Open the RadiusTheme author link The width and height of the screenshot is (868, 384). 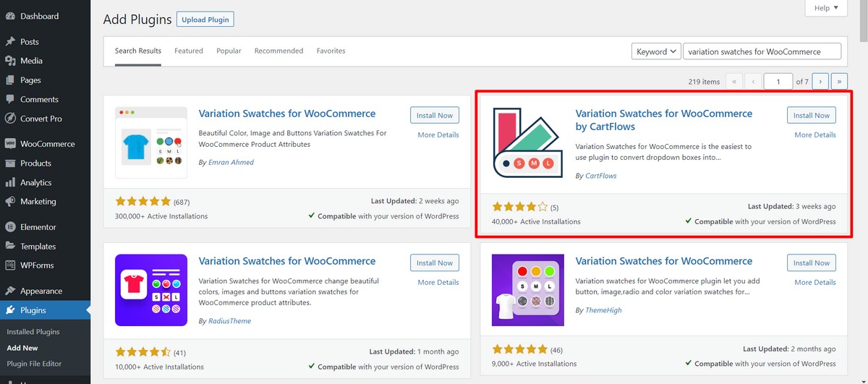230,320
